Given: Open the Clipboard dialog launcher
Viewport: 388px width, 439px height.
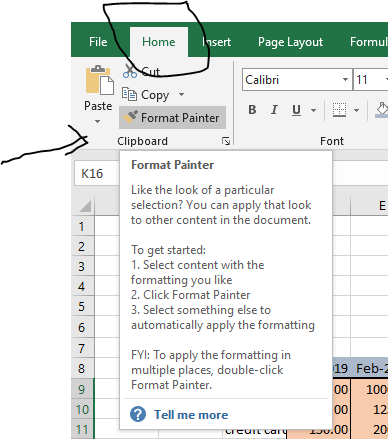Looking at the screenshot, I should (x=226, y=141).
